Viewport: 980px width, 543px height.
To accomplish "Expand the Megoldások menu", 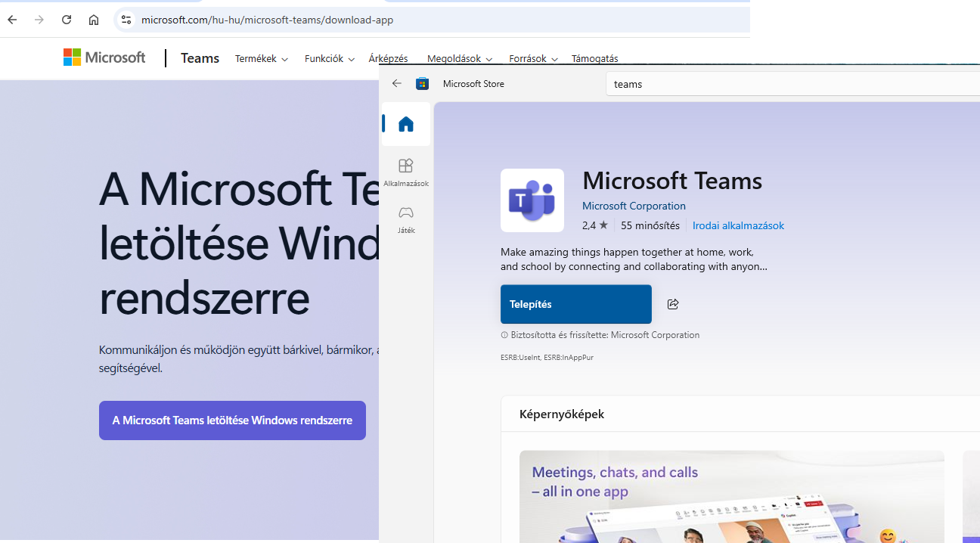I will pyautogui.click(x=459, y=59).
